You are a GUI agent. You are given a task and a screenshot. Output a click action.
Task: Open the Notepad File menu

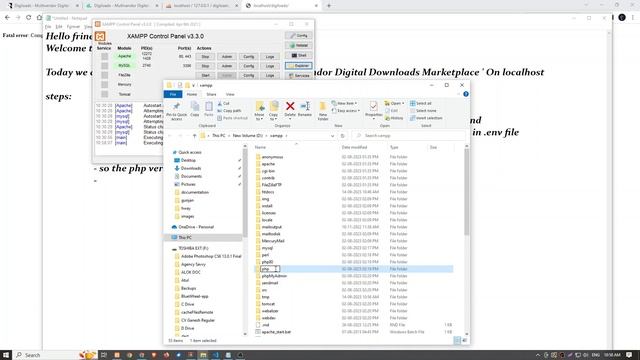pyautogui.click(x=48, y=27)
